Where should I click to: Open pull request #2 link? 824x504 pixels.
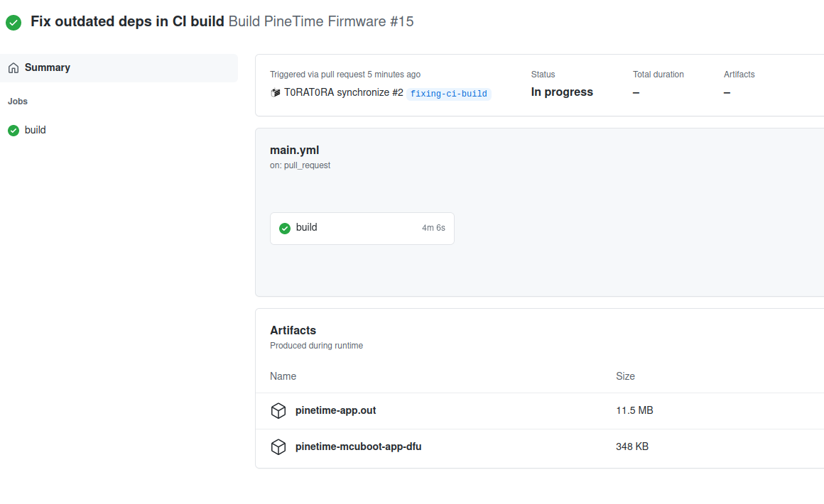(x=397, y=92)
